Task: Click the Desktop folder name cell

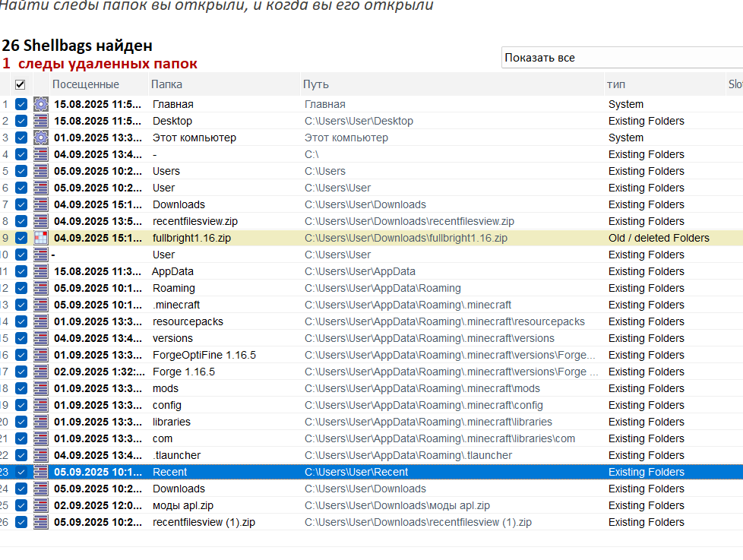Action: [172, 121]
